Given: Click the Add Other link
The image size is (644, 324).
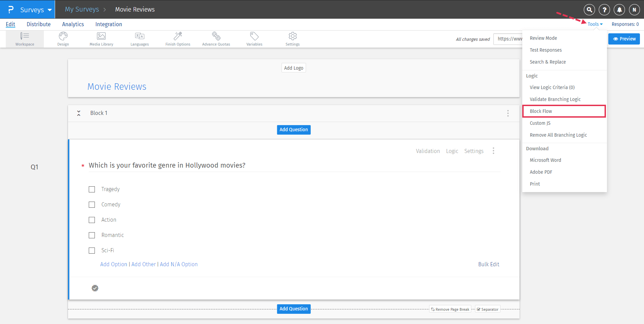Looking at the screenshot, I should coord(143,264).
